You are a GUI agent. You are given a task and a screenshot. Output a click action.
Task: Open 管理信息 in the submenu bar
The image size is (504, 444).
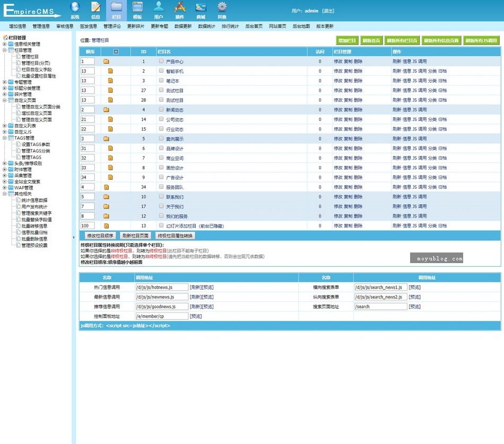[41, 27]
